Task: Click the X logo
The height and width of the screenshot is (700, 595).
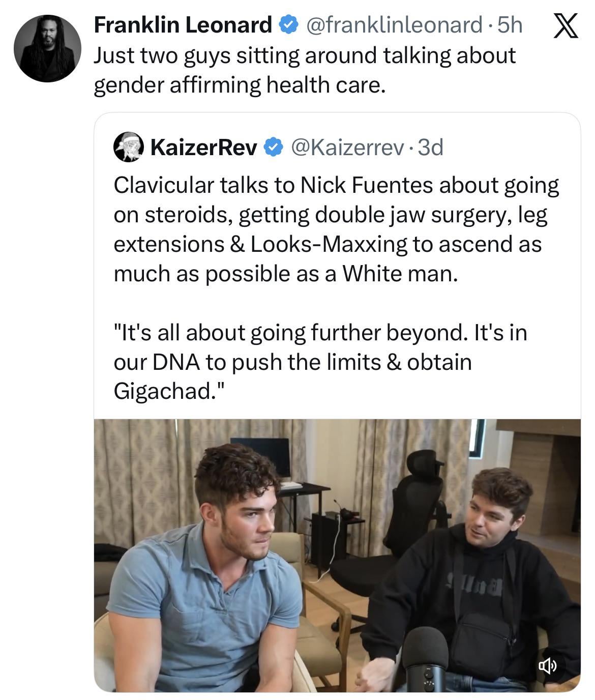Action: pos(565,26)
